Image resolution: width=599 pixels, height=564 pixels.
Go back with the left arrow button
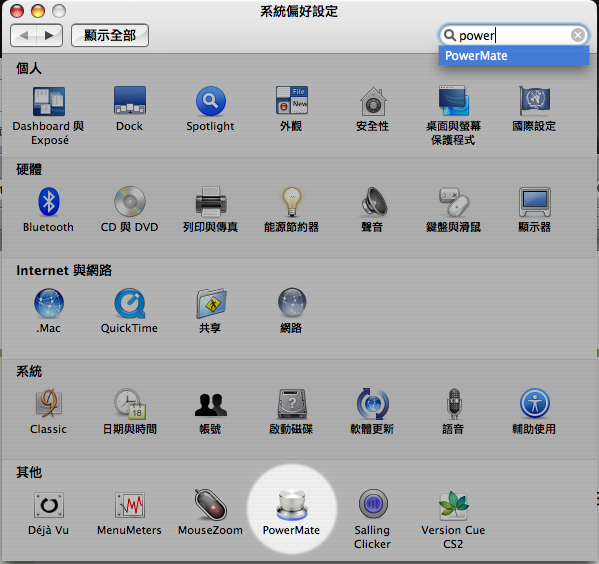tap(24, 36)
